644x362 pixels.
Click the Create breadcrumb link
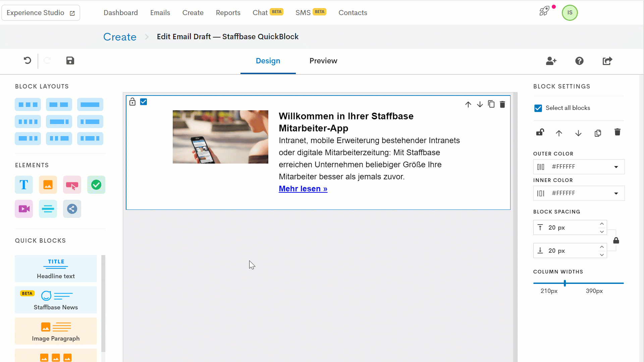[x=120, y=37]
